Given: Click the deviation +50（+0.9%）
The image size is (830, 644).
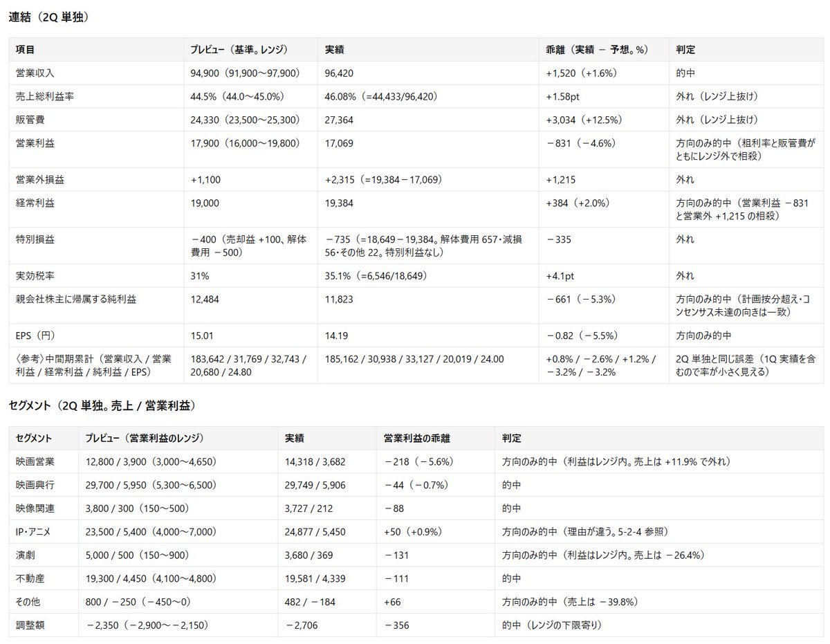Looking at the screenshot, I should (413, 531).
